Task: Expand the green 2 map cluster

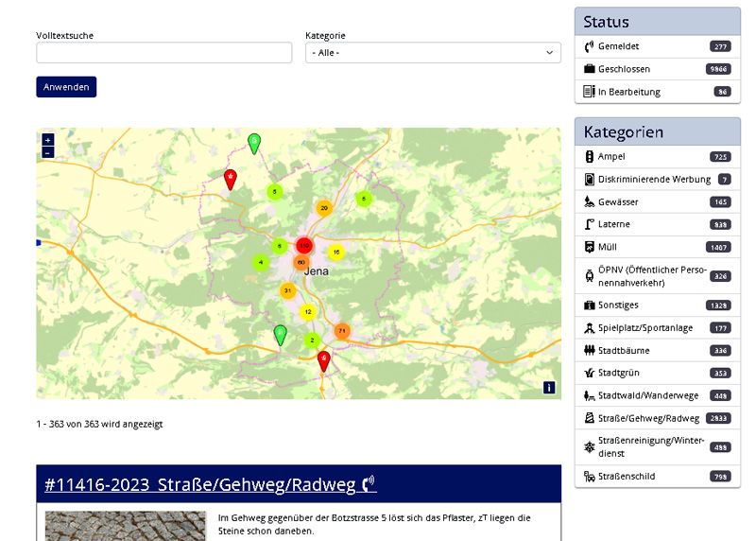Action: tap(312, 340)
